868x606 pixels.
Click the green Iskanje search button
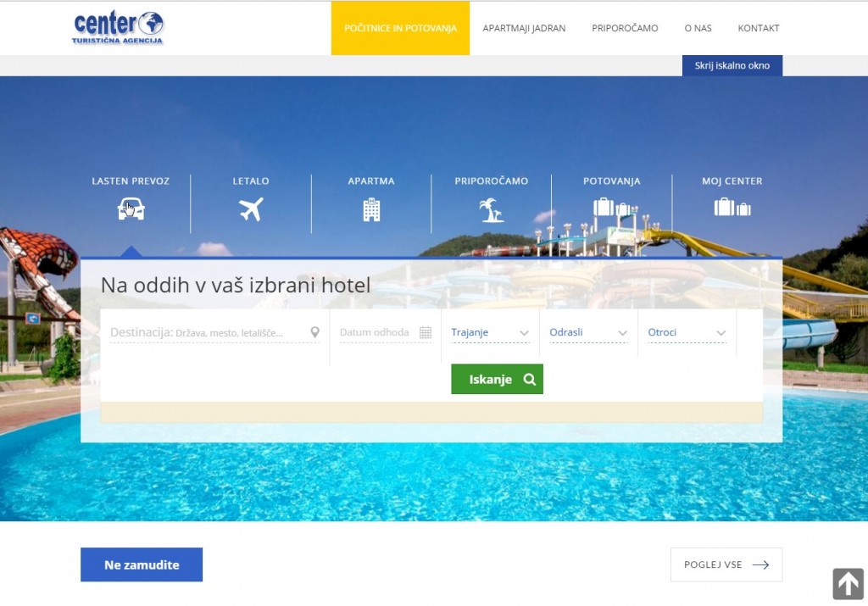click(497, 379)
